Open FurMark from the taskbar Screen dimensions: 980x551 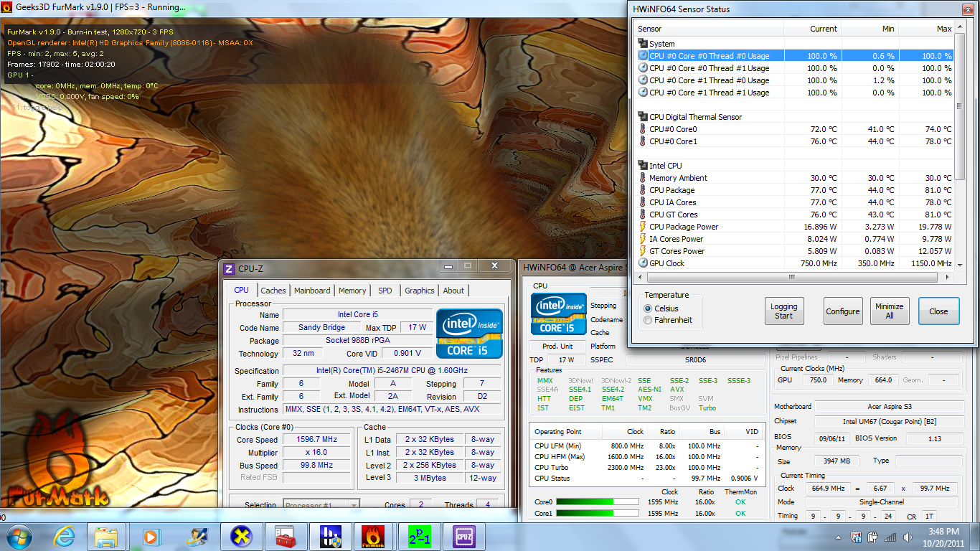point(373,537)
